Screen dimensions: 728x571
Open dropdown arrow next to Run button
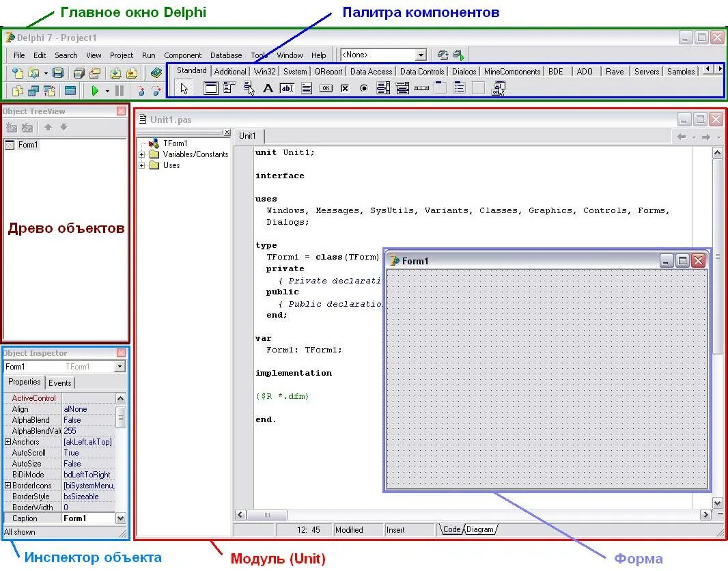[107, 91]
